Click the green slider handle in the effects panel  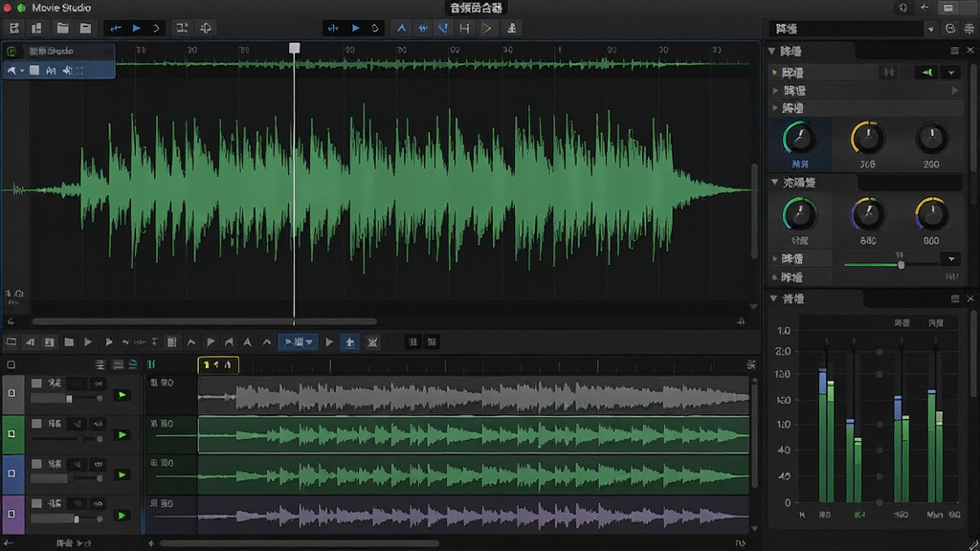tap(902, 265)
